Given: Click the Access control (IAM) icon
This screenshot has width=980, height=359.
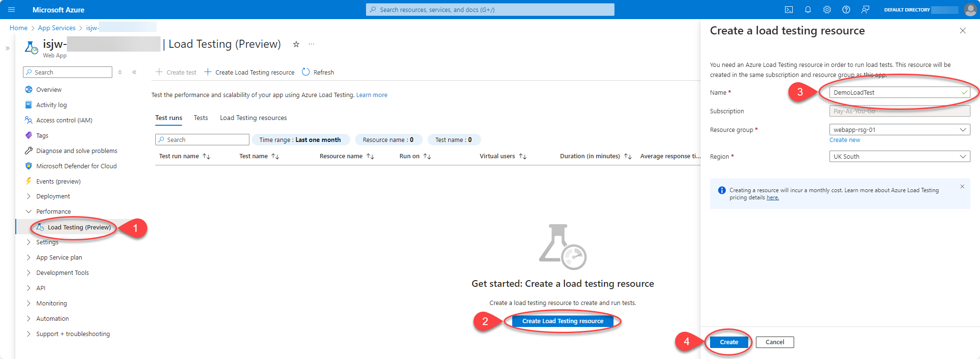Looking at the screenshot, I should (x=29, y=120).
